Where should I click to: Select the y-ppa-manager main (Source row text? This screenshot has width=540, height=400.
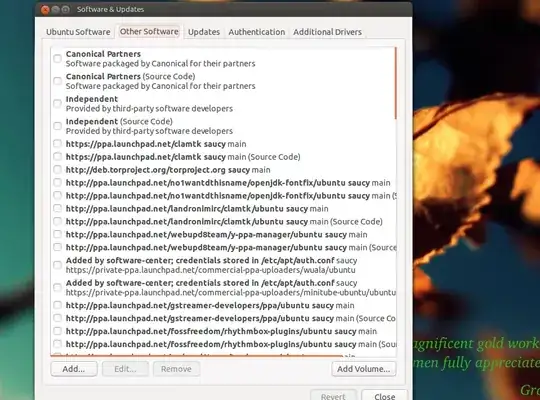pos(231,247)
